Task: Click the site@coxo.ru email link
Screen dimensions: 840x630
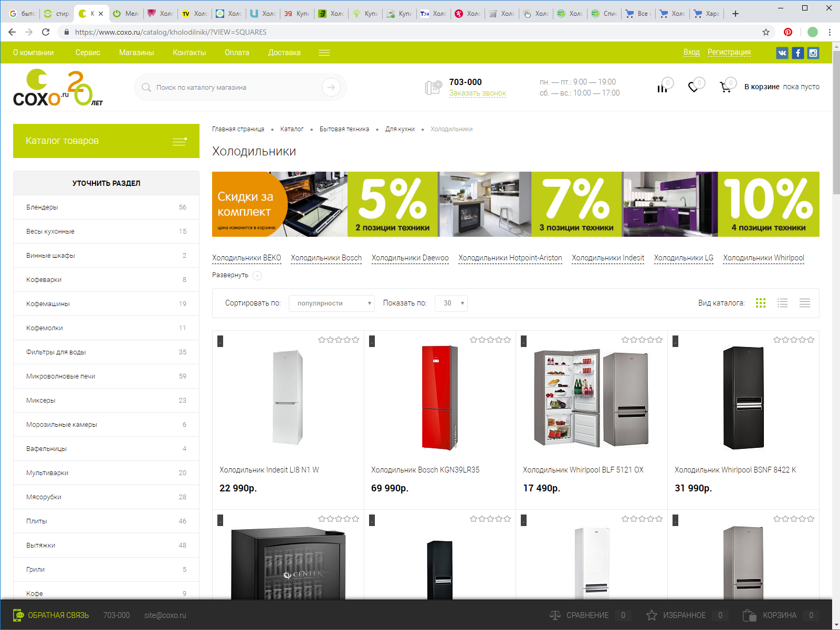Action: click(x=165, y=615)
